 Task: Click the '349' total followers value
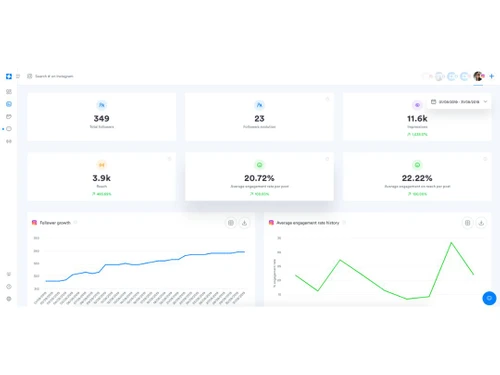click(x=102, y=118)
